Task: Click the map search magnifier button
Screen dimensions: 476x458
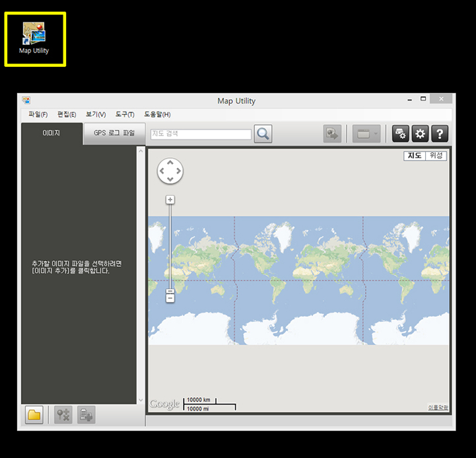Action: click(x=263, y=134)
